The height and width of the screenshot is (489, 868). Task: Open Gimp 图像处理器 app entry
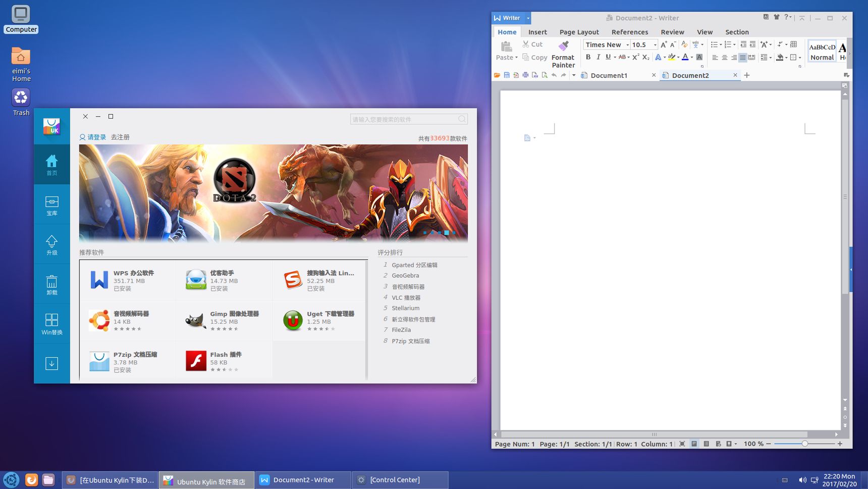(224, 320)
